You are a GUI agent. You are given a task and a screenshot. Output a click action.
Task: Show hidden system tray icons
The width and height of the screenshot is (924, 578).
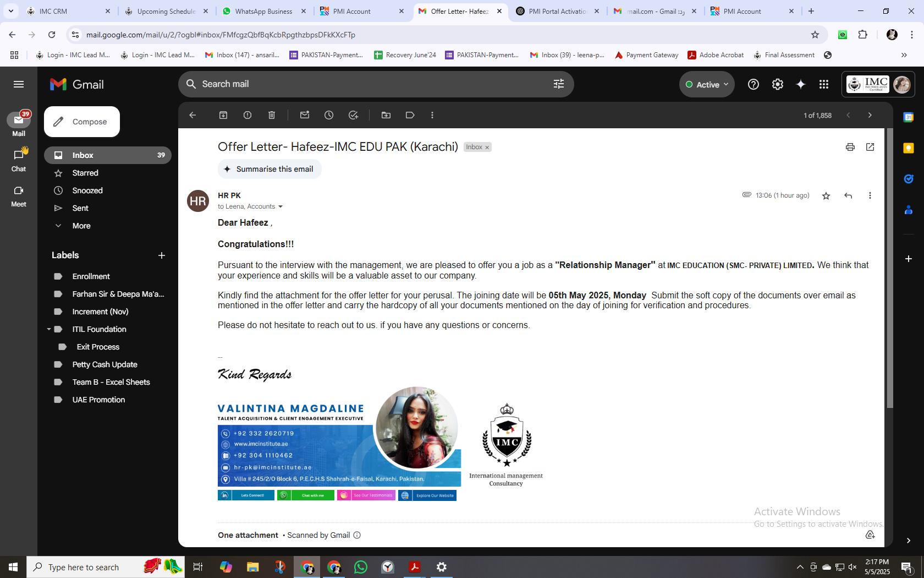(x=800, y=567)
